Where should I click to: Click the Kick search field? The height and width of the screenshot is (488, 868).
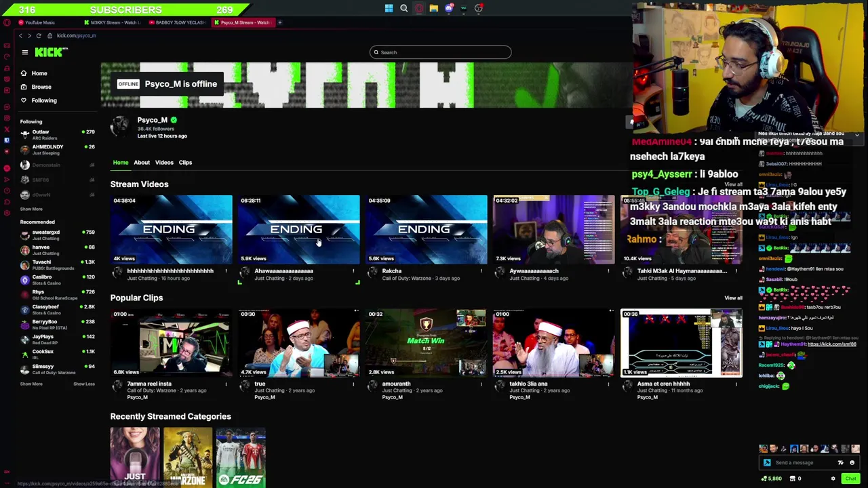point(440,52)
